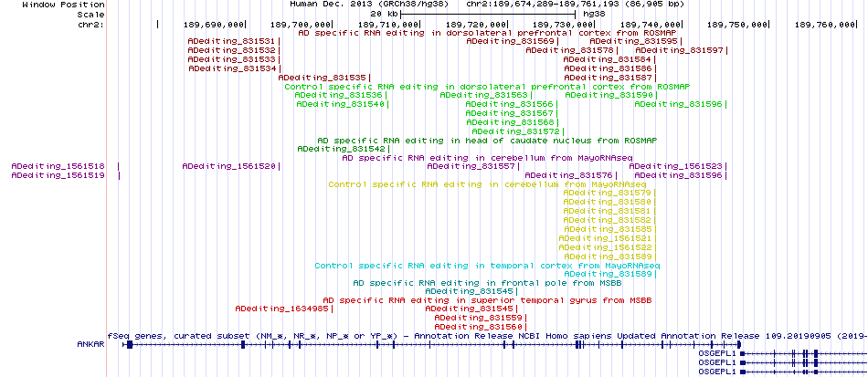This screenshot has height=377, width=868.
Task: Open the ADediting_1561521 cerebellum control item
Action: coord(607,238)
